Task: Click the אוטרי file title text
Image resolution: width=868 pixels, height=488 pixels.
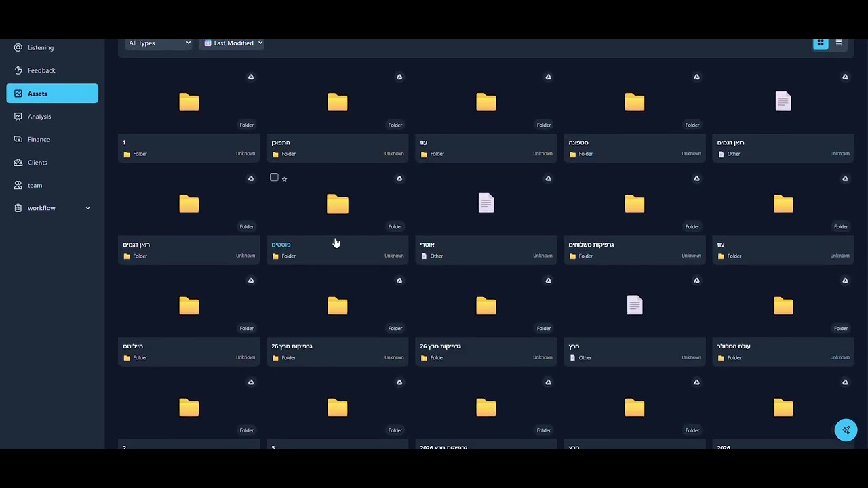Action: [427, 245]
